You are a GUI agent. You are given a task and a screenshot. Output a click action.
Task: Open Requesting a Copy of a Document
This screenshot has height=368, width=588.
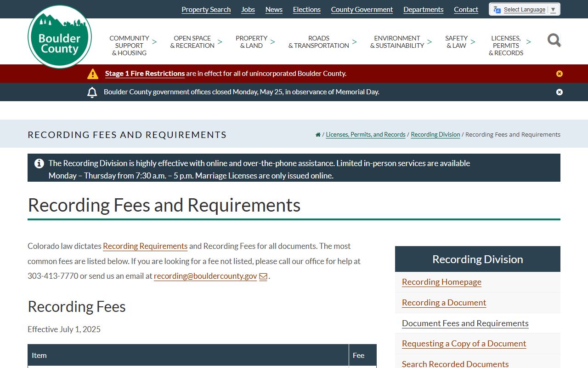pyautogui.click(x=464, y=344)
